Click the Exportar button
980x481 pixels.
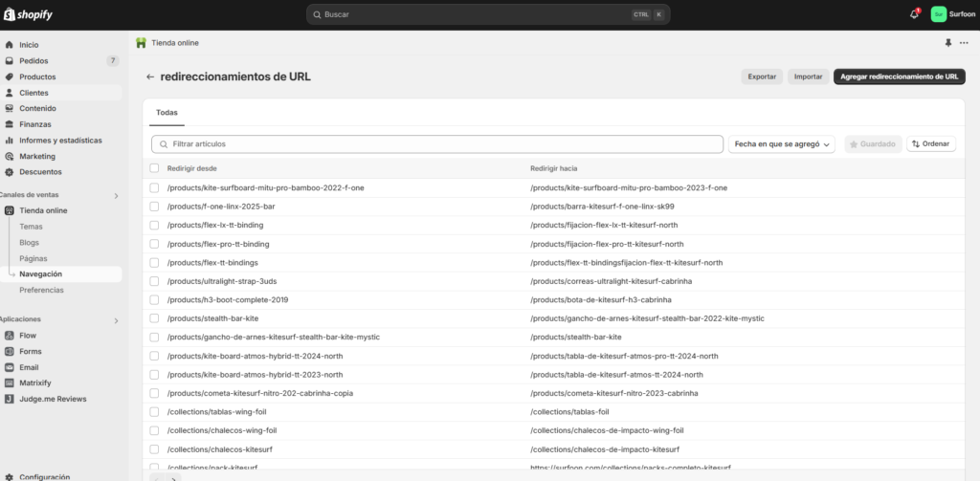point(762,77)
